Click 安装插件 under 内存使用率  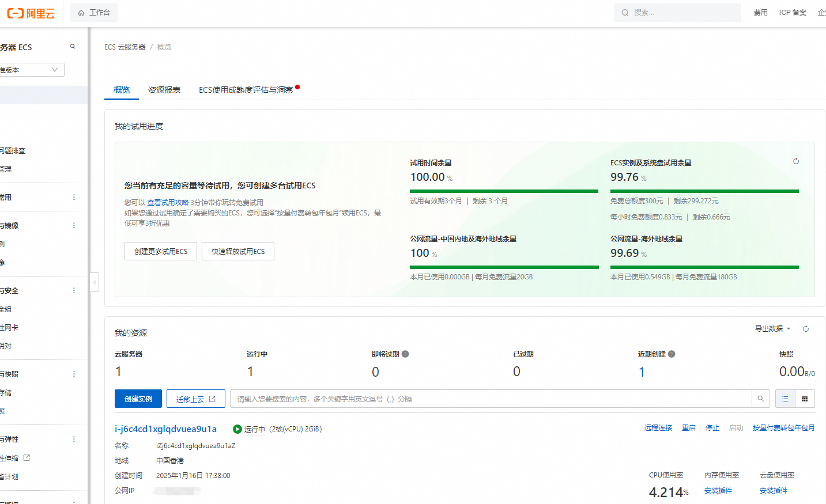click(x=718, y=491)
